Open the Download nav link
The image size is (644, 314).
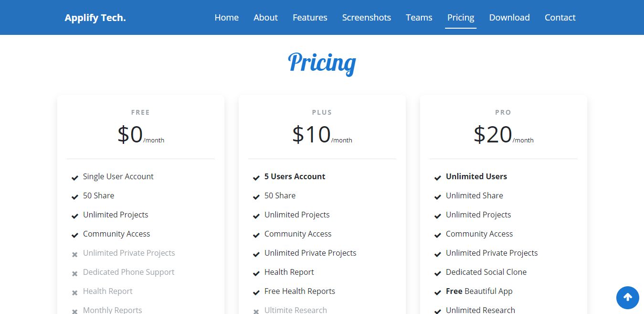(509, 17)
